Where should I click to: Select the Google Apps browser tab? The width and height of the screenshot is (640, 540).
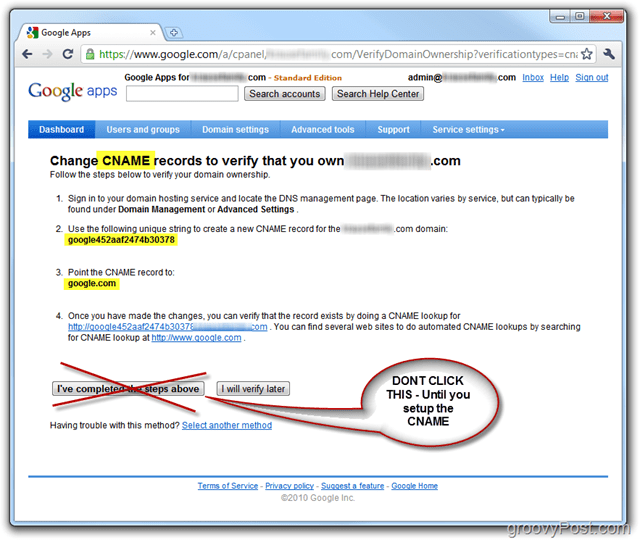pos(91,33)
